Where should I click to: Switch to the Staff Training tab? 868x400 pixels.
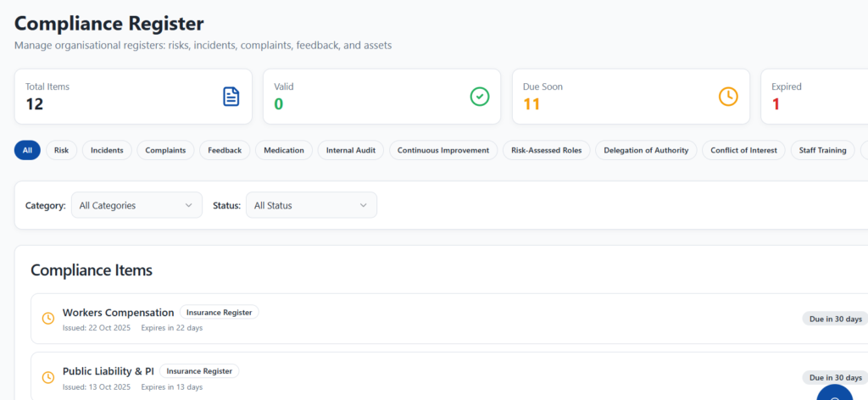click(822, 151)
